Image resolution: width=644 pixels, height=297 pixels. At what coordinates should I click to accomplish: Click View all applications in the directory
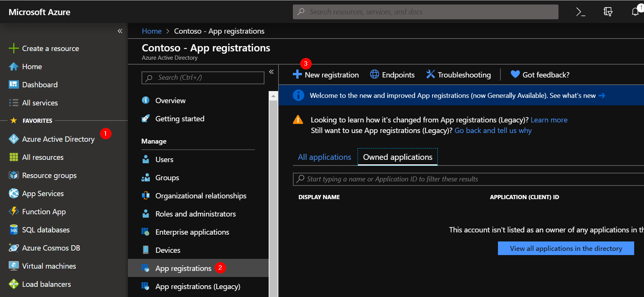pos(566,248)
